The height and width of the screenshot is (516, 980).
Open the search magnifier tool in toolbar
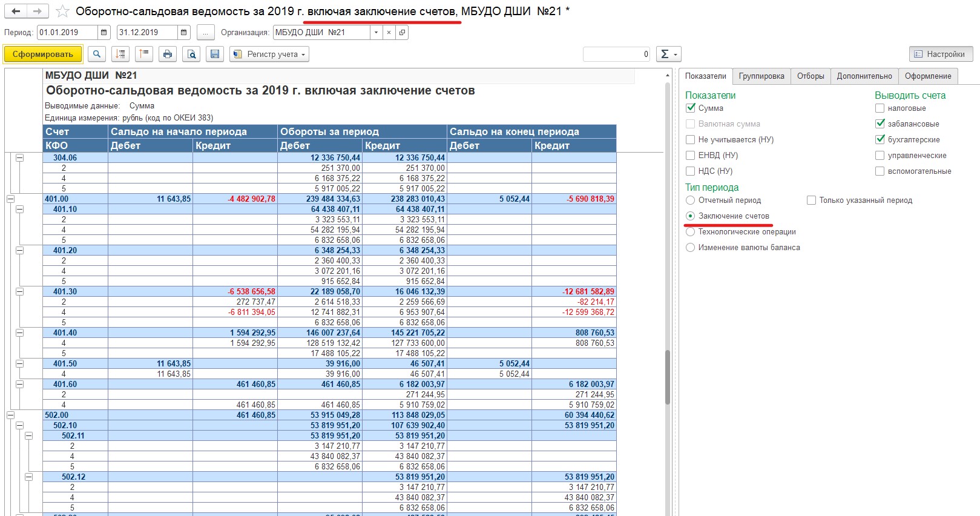point(97,55)
